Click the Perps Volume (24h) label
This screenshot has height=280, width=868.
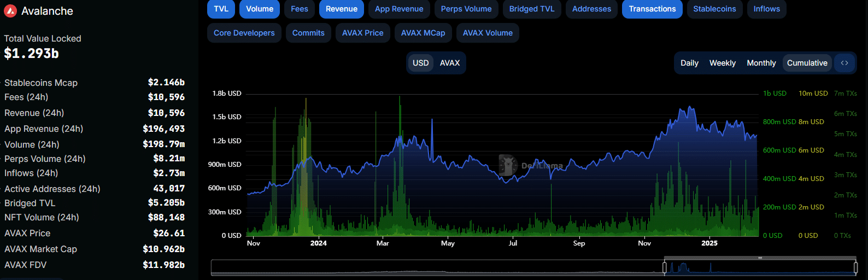pyautogui.click(x=45, y=159)
